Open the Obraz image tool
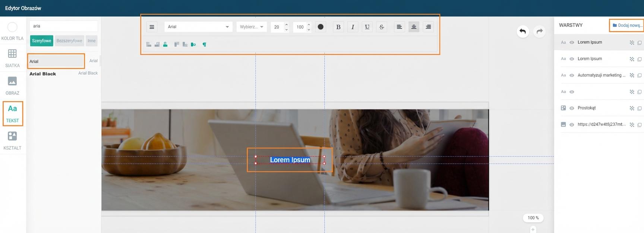The height and width of the screenshot is (233, 644). (12, 86)
